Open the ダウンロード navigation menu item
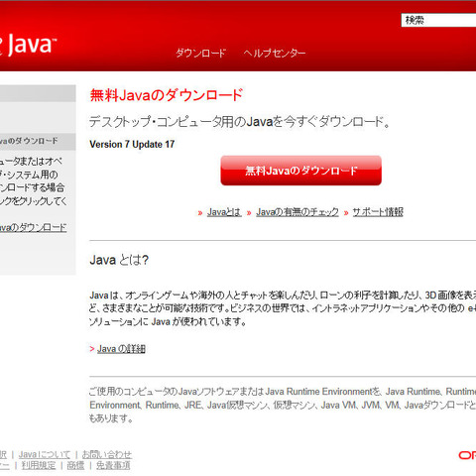The height and width of the screenshot is (476, 476). pyautogui.click(x=200, y=53)
